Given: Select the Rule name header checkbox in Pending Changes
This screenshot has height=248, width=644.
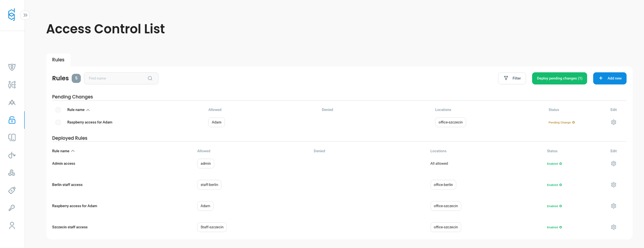Looking at the screenshot, I should (x=58, y=109).
